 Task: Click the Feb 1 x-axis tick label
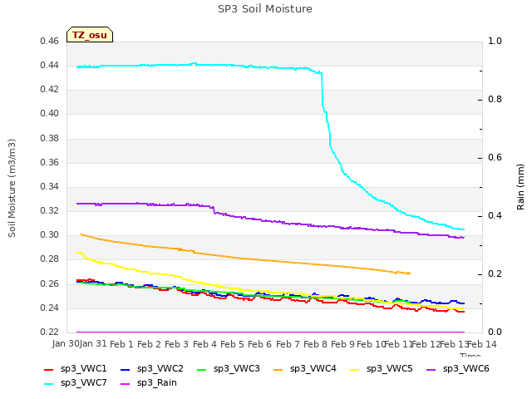click(121, 344)
